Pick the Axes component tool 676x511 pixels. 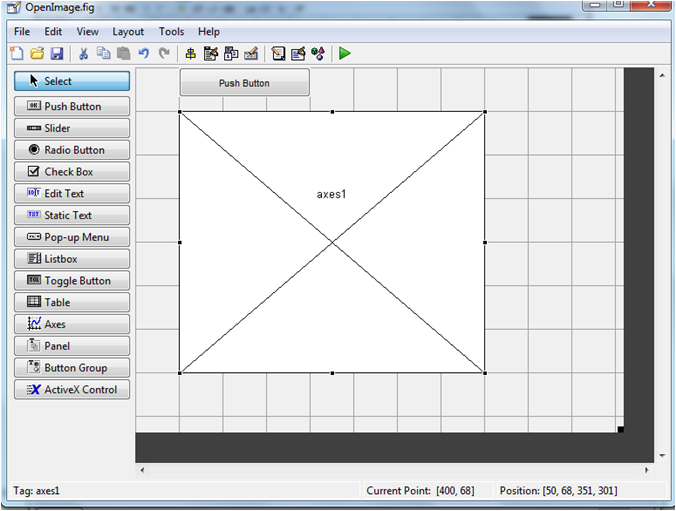click(72, 324)
